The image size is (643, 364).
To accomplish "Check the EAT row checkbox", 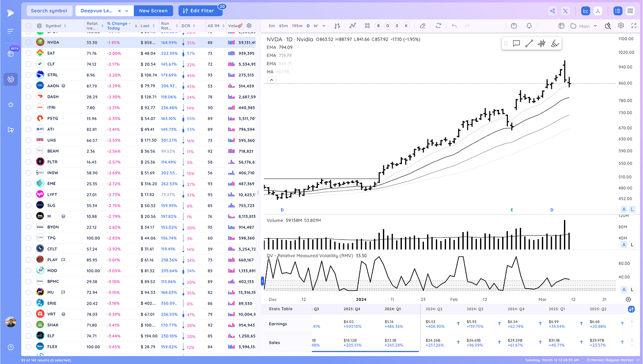I will [28, 53].
